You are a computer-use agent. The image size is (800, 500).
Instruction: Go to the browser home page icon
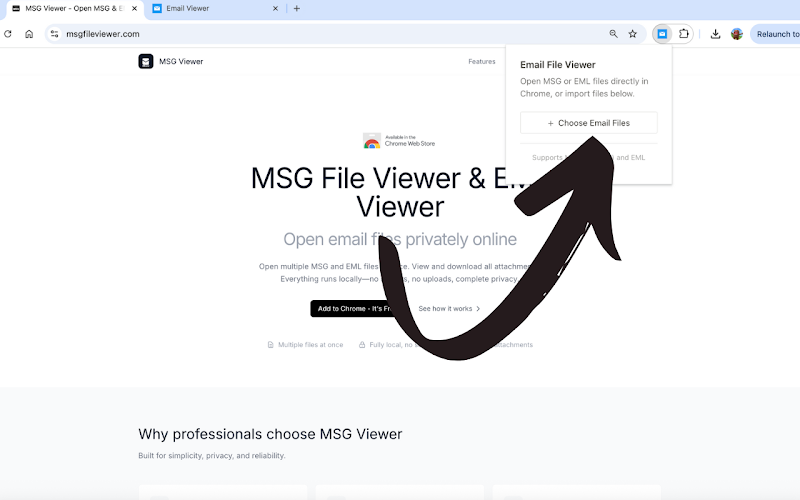(x=29, y=33)
